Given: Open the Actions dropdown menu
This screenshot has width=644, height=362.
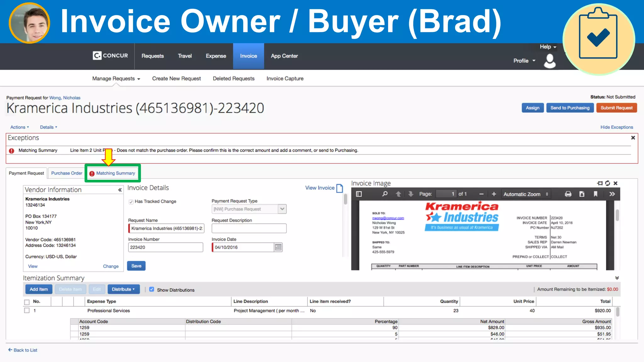Looking at the screenshot, I should [x=19, y=127].
